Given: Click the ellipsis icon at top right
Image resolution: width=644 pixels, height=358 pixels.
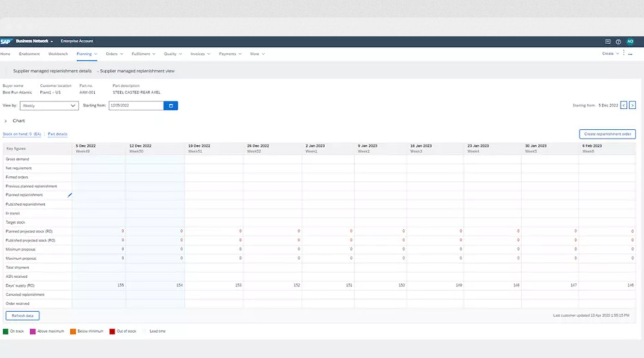Looking at the screenshot, I should click(631, 54).
